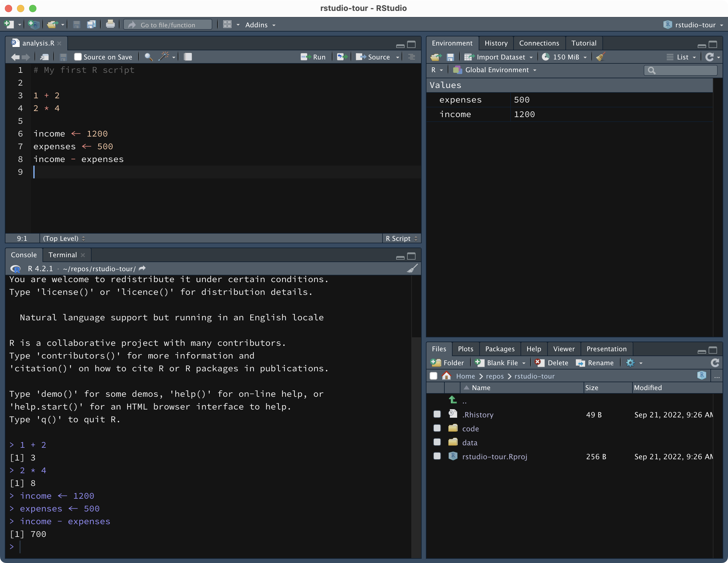Click the Show document outline icon
Viewport: 728px width, 563px height.
point(412,57)
